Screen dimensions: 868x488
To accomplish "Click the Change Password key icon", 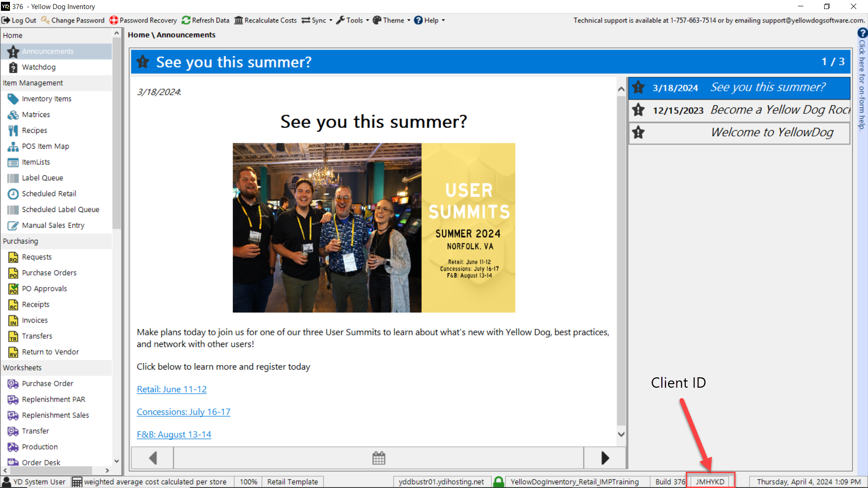I will point(45,20).
